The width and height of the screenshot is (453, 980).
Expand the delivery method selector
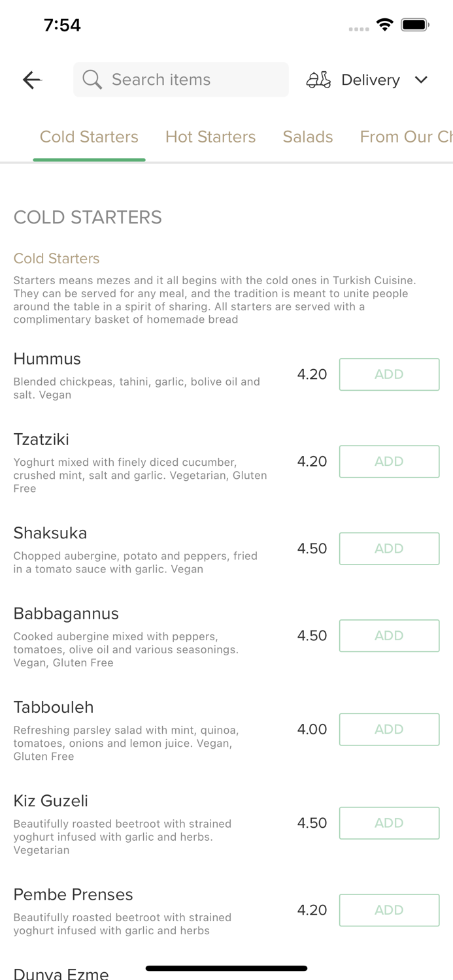tap(422, 80)
